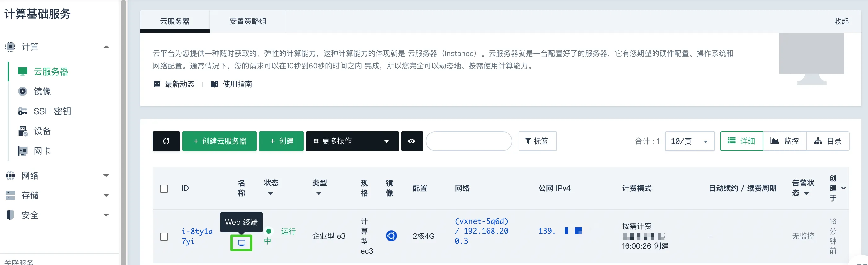The width and height of the screenshot is (868, 265).
Task: Click 收起 to collapse the description panel
Action: tap(841, 21)
